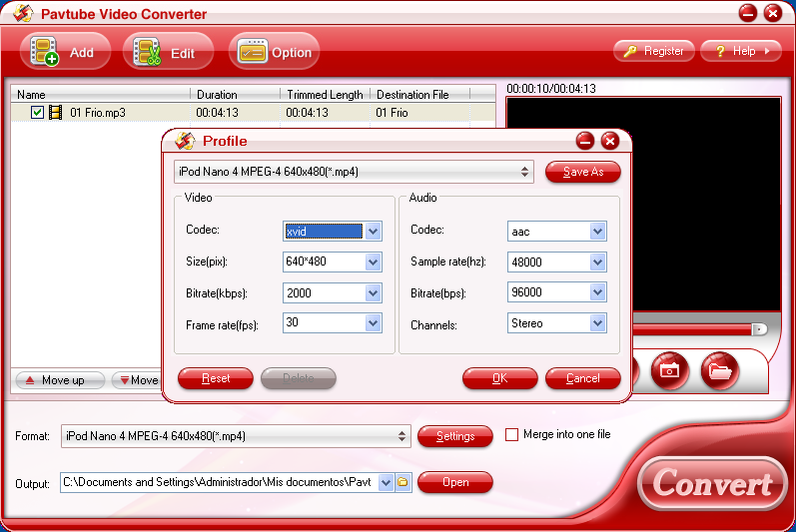Click the Move down button

[x=136, y=380]
